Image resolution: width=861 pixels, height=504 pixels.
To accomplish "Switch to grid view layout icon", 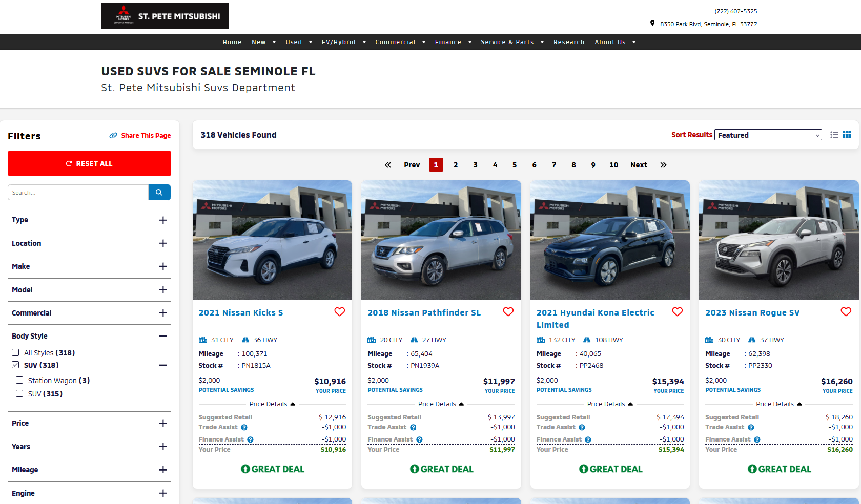I will tap(847, 135).
